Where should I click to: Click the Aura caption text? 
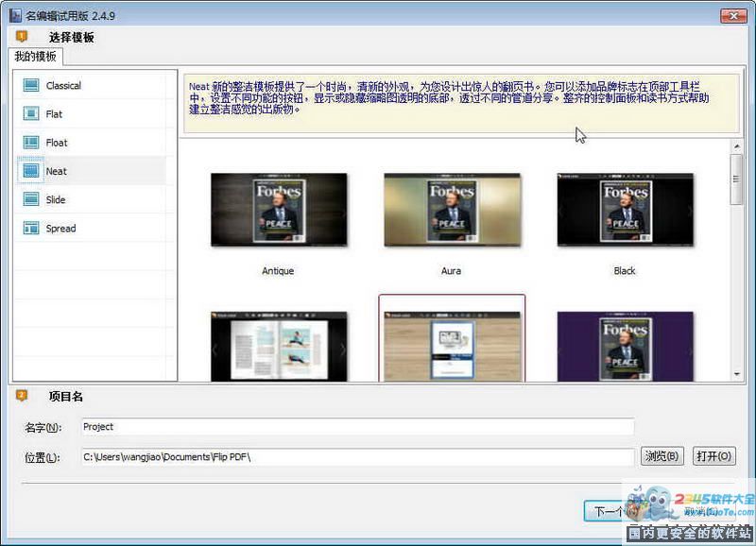point(452,271)
